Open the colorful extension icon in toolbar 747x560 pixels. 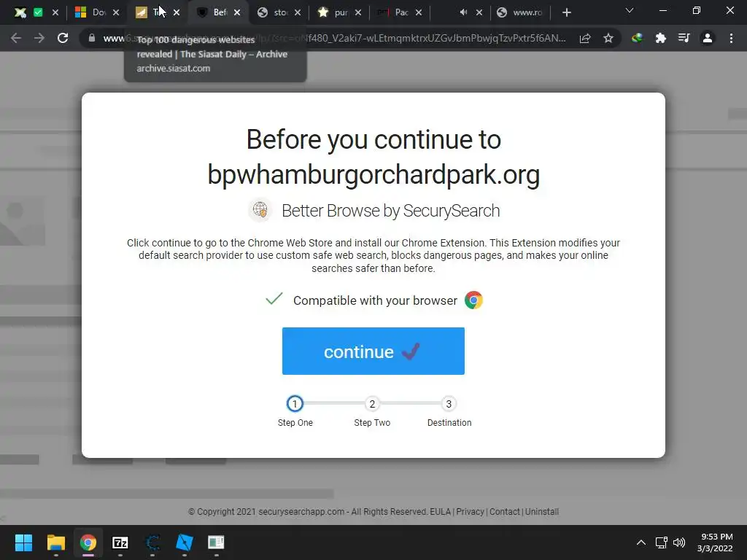[x=637, y=38]
